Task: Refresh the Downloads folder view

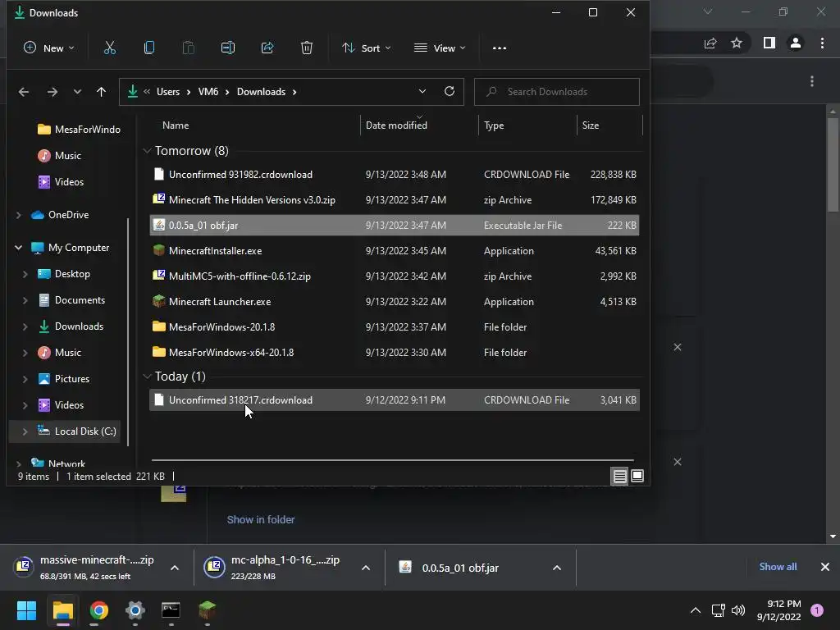Action: point(450,91)
